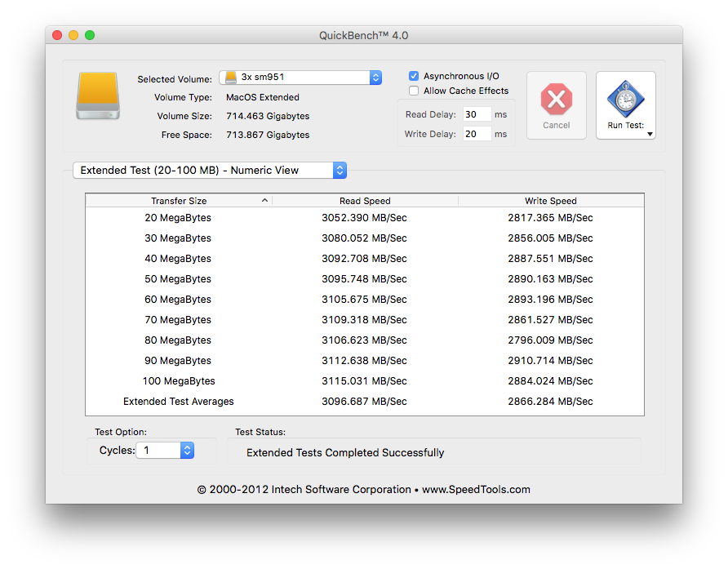The width and height of the screenshot is (728, 569).
Task: Open the Extended Test view selector
Action: coord(210,170)
